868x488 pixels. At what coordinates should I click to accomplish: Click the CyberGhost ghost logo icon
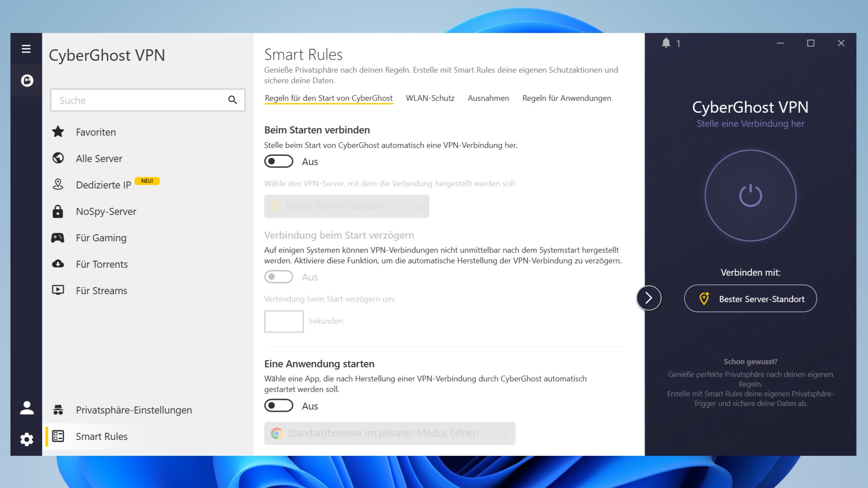click(27, 81)
